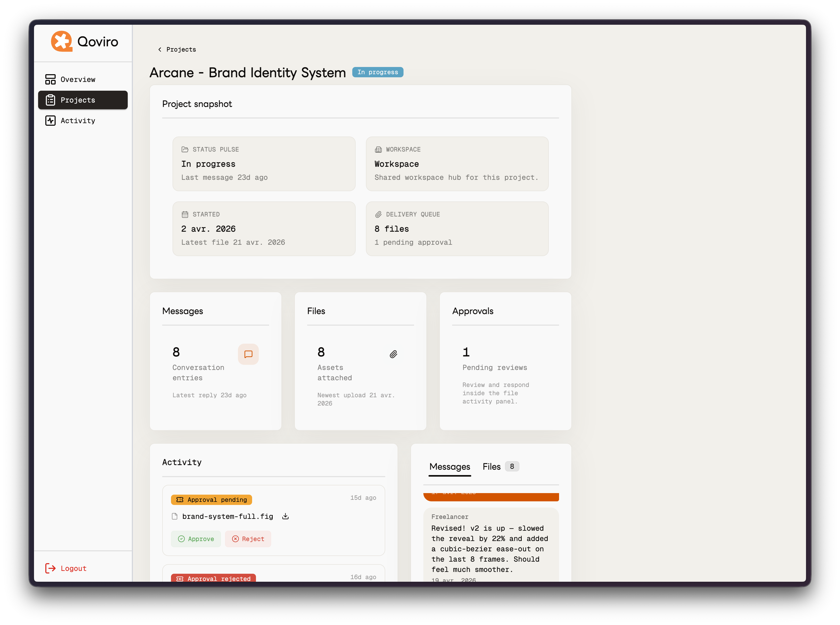Click the orange message bubble at top of thread
This screenshot has height=625, width=840.
tap(491, 497)
